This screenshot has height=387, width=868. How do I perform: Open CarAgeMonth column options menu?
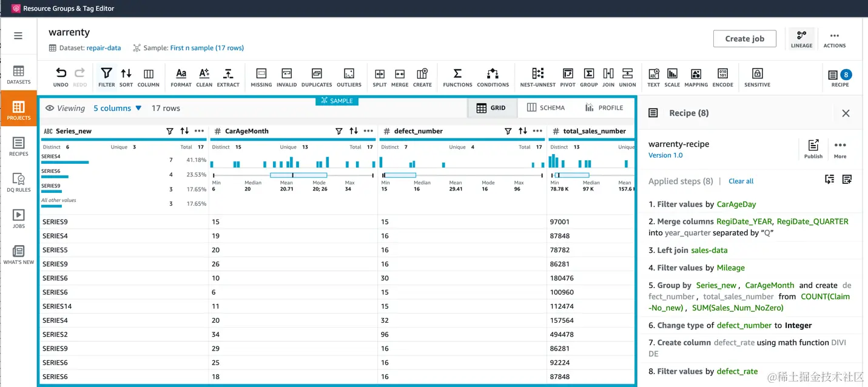point(368,131)
